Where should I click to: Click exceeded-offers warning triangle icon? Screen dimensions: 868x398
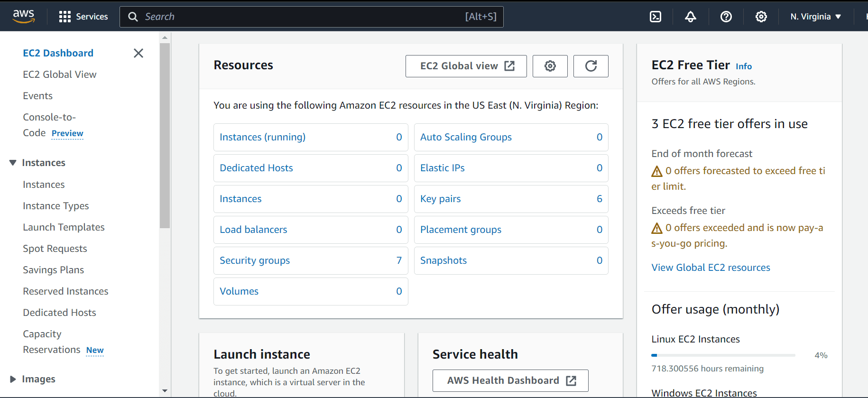[657, 228]
